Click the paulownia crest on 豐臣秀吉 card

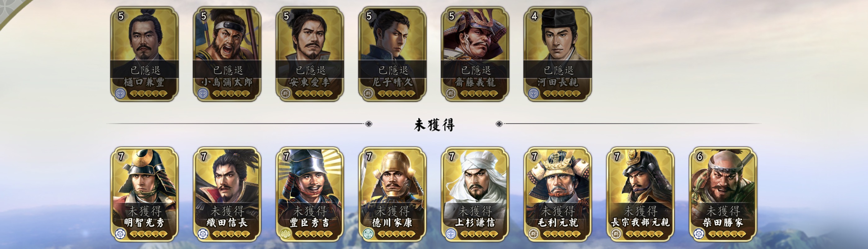[285, 233]
